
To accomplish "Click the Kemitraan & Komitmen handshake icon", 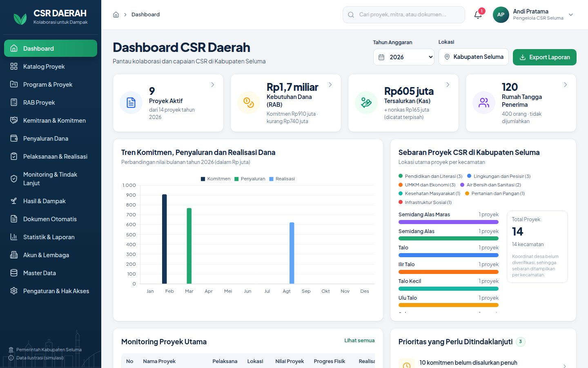I will [x=14, y=120].
